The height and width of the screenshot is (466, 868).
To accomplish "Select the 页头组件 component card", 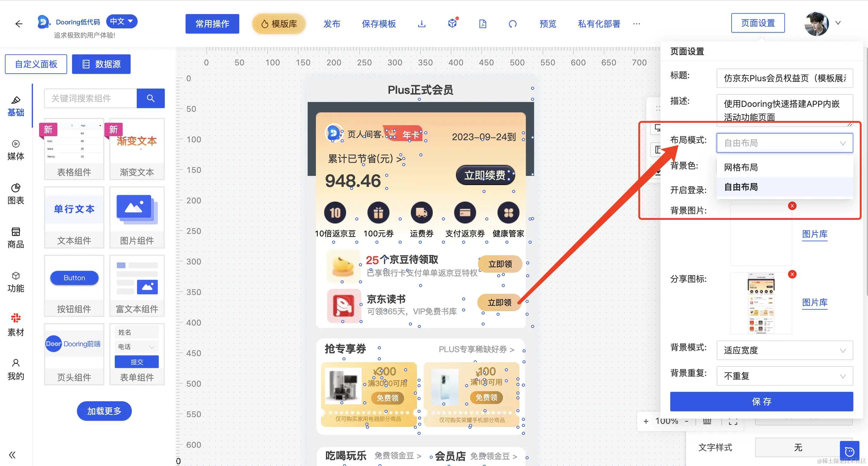I will click(x=74, y=354).
